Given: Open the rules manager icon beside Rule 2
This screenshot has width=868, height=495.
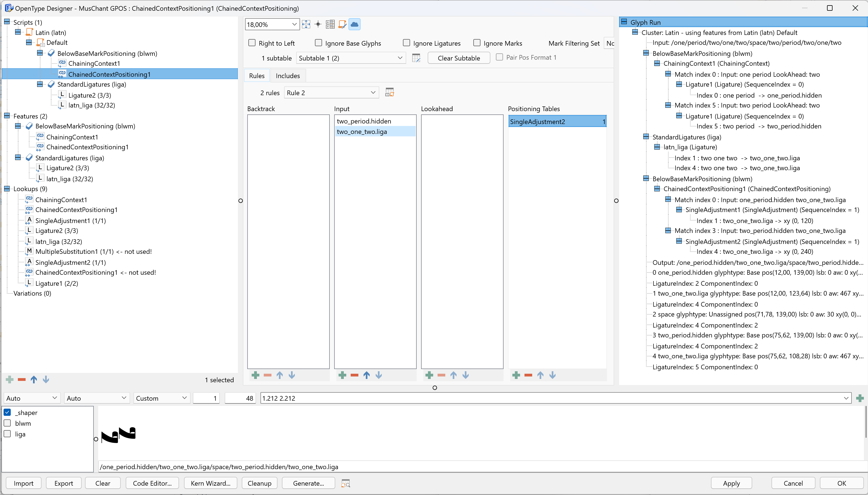Looking at the screenshot, I should click(390, 92).
